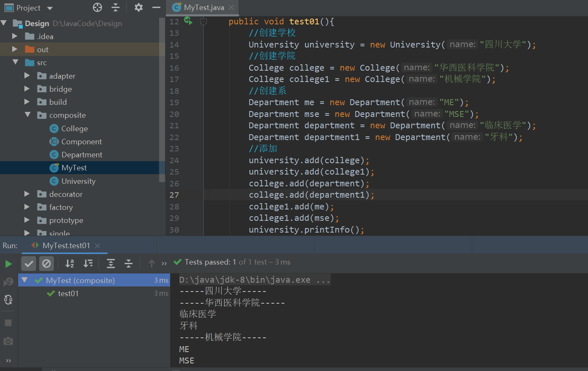Screen dimensions: 588x371
Task: Toggle the show passed tests checkmark button
Action: tap(29, 263)
